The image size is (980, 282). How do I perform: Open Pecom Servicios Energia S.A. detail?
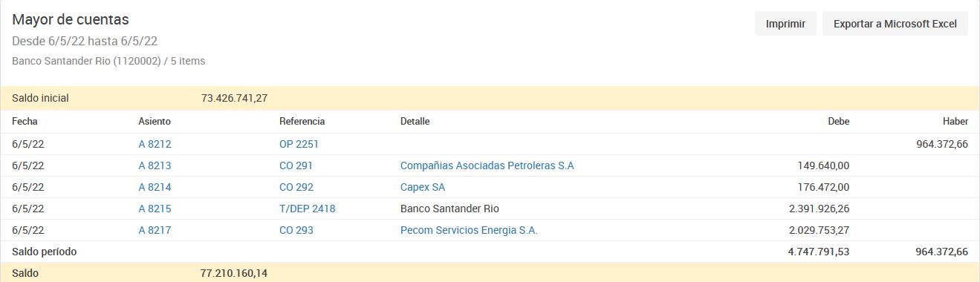[x=469, y=230]
